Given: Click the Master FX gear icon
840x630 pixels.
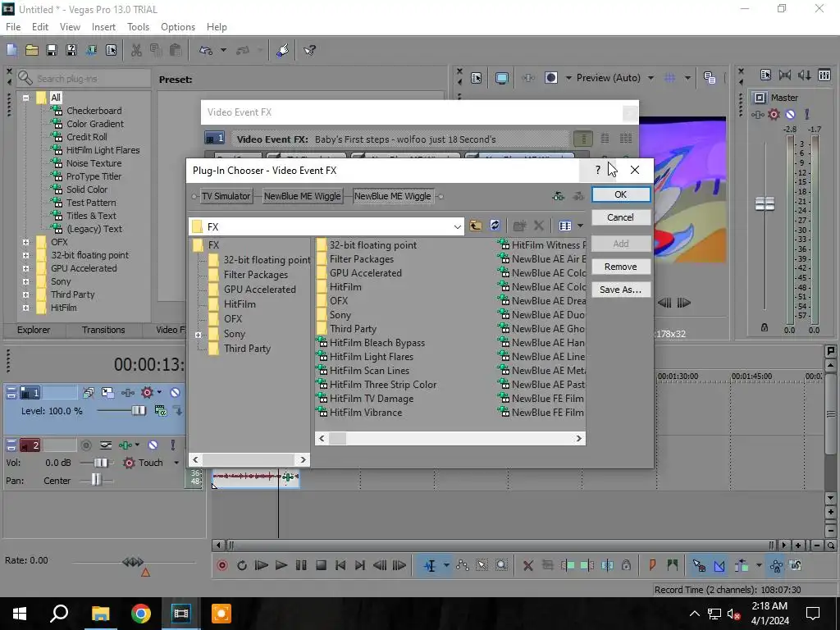Looking at the screenshot, I should [x=774, y=114].
